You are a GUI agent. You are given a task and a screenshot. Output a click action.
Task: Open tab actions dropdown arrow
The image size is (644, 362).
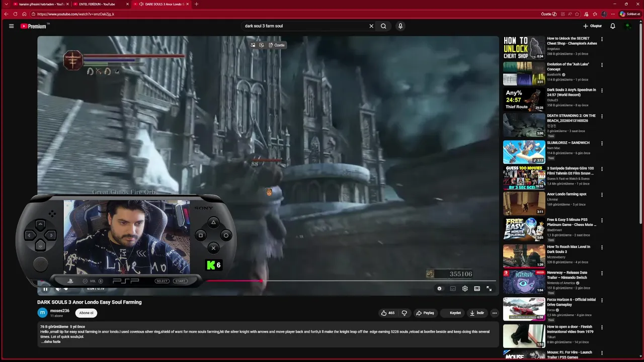pyautogui.click(x=6, y=4)
